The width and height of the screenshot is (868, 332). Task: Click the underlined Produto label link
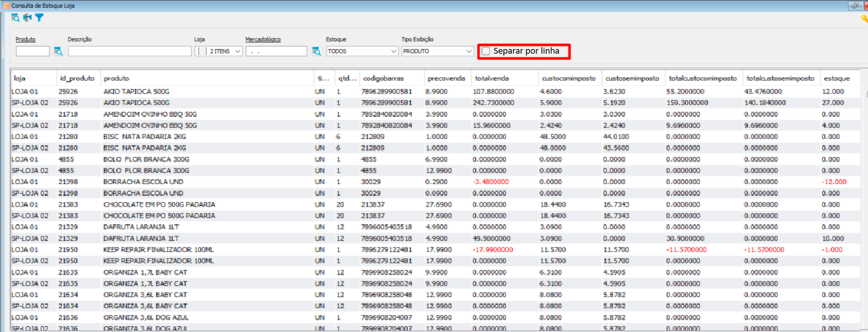(x=25, y=39)
